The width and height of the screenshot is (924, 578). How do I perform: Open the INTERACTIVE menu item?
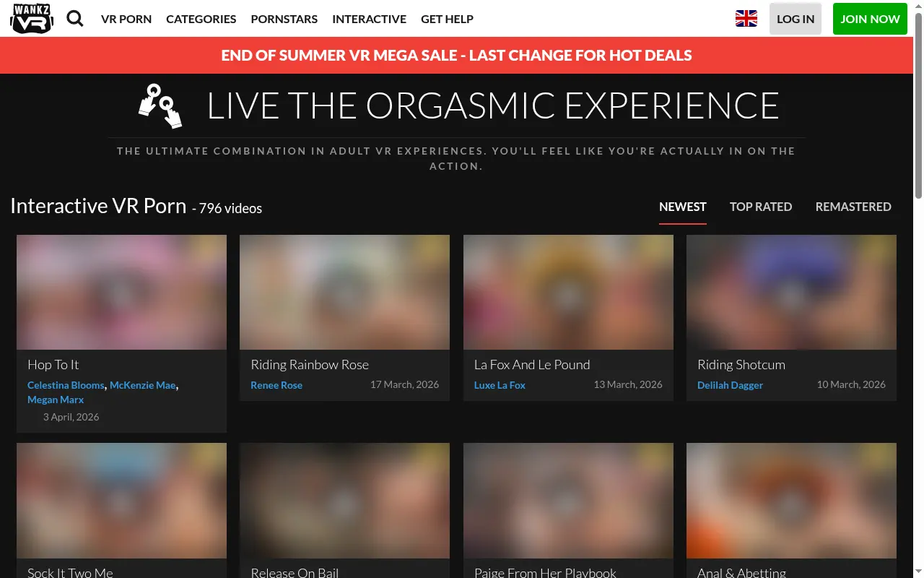[370, 19]
